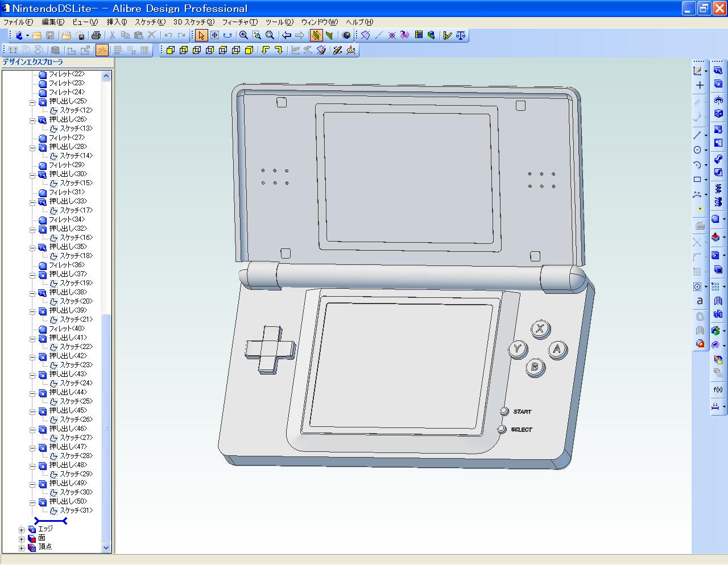
Task: Toggle the highlighted sketch mode button
Action: pos(101,50)
